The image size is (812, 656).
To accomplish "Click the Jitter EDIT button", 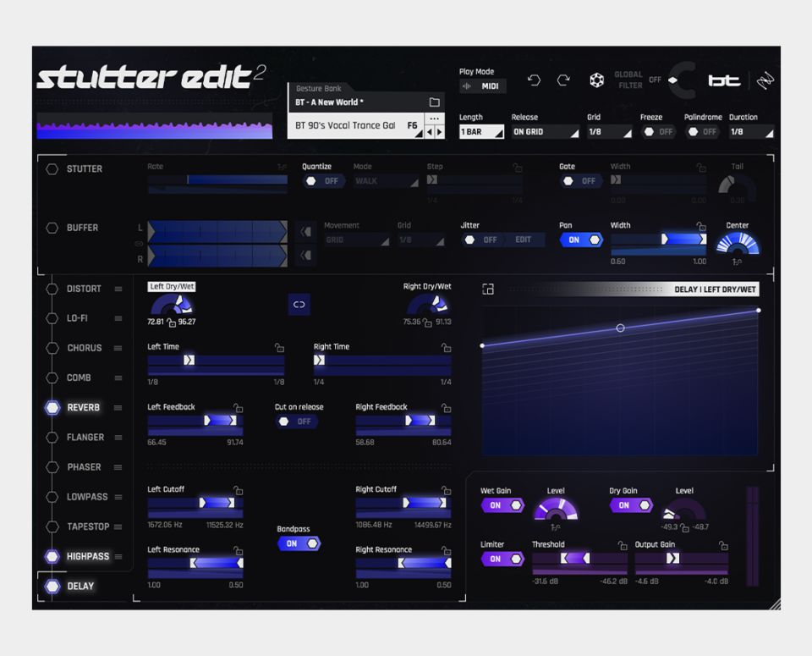I will 524,240.
